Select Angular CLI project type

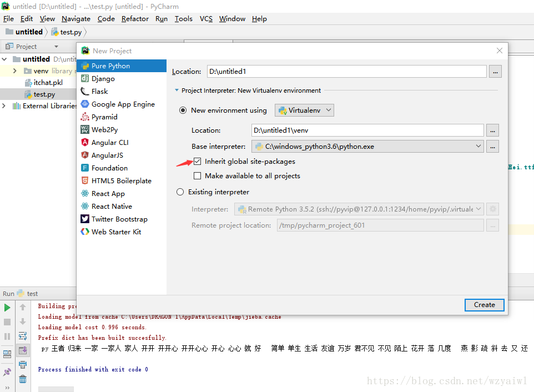click(122, 142)
